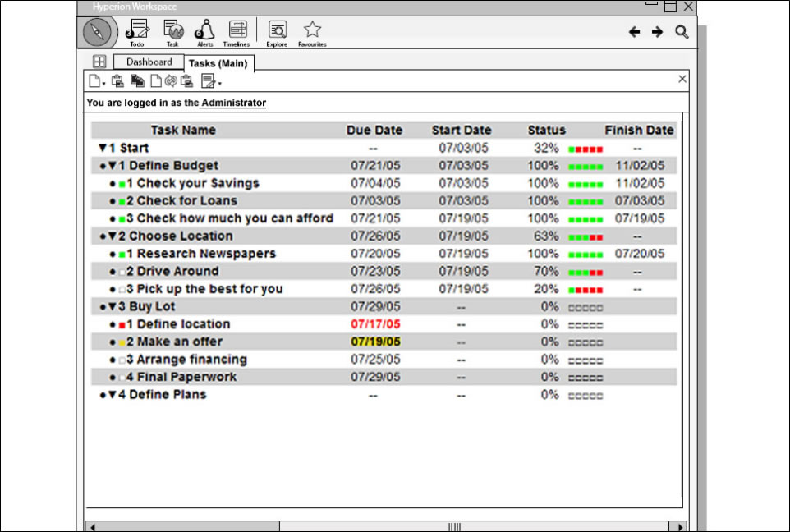790x532 pixels.
Task: Open the 4 Final Paperwork task
Action: click(x=181, y=377)
